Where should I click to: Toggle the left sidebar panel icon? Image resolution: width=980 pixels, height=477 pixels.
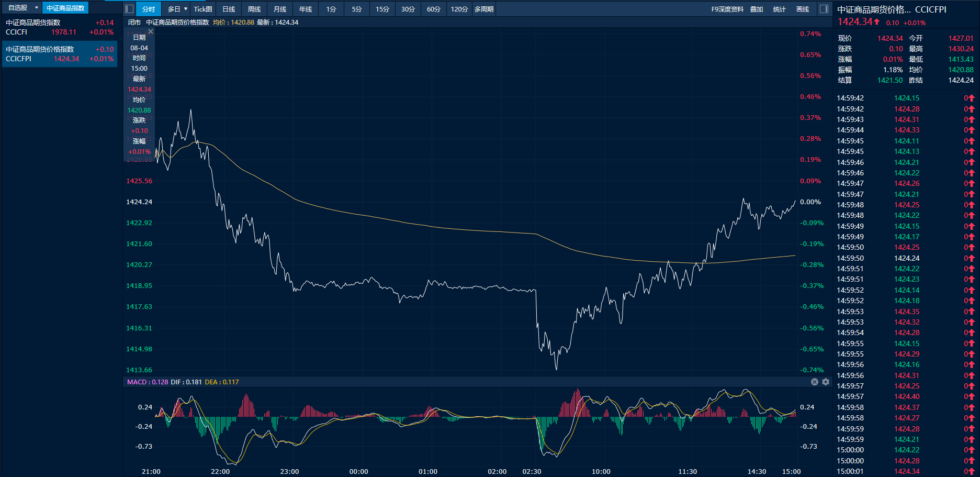tap(129, 9)
